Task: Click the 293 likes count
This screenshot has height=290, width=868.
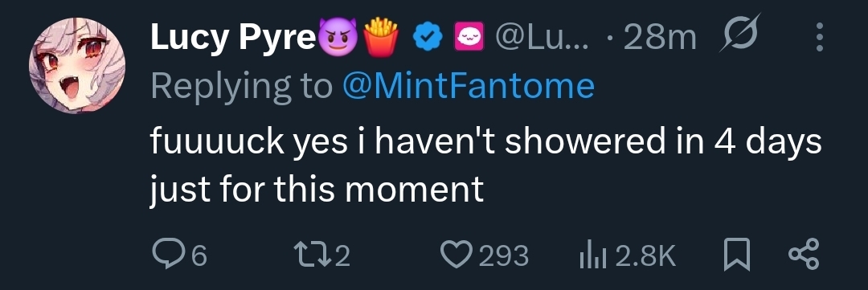Action: 504,256
